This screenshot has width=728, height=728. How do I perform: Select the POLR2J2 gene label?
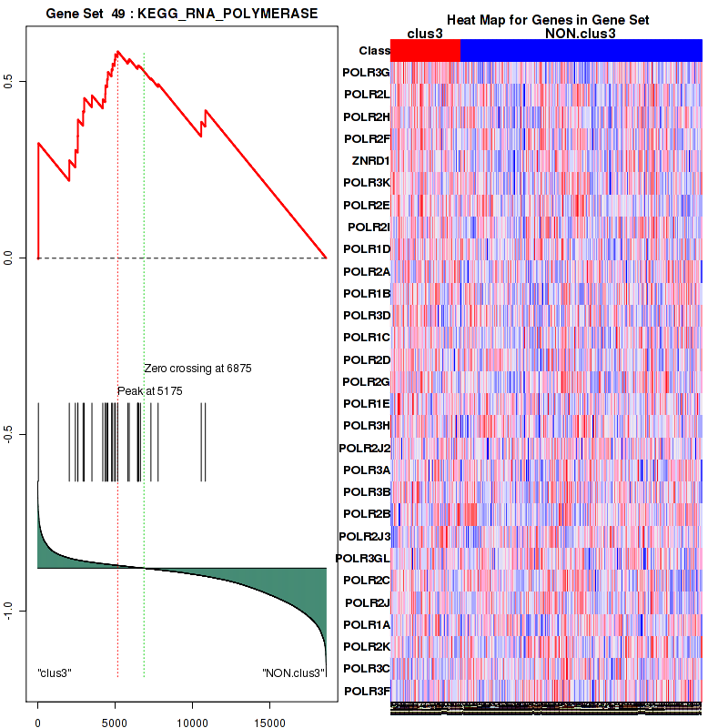click(x=364, y=448)
